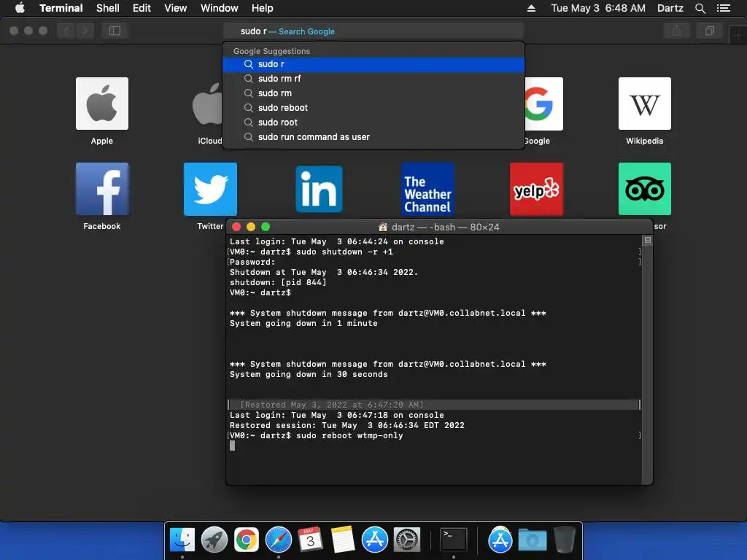The width and height of the screenshot is (747, 560).
Task: Select the 'sudo reboot' suggestion
Action: [x=373, y=108]
